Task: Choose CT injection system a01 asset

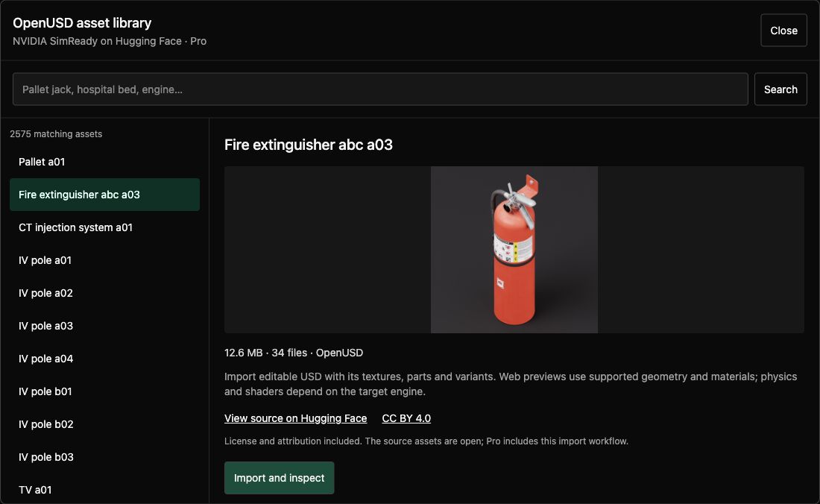Action: pos(104,227)
